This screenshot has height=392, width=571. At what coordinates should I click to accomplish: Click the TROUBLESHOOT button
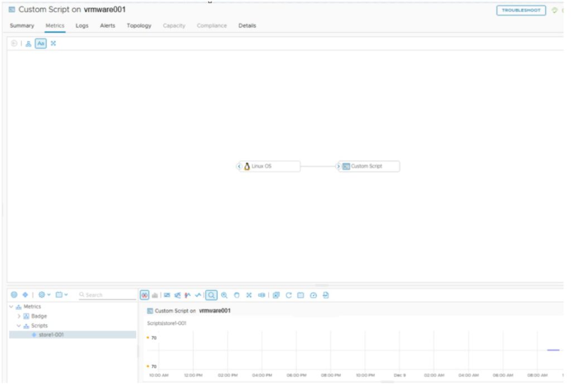tap(521, 11)
